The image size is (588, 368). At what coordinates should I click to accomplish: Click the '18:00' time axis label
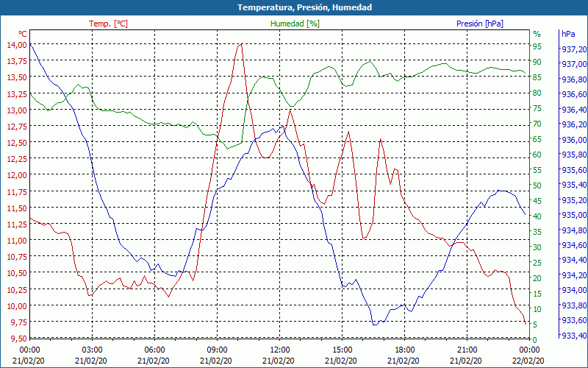(405, 350)
